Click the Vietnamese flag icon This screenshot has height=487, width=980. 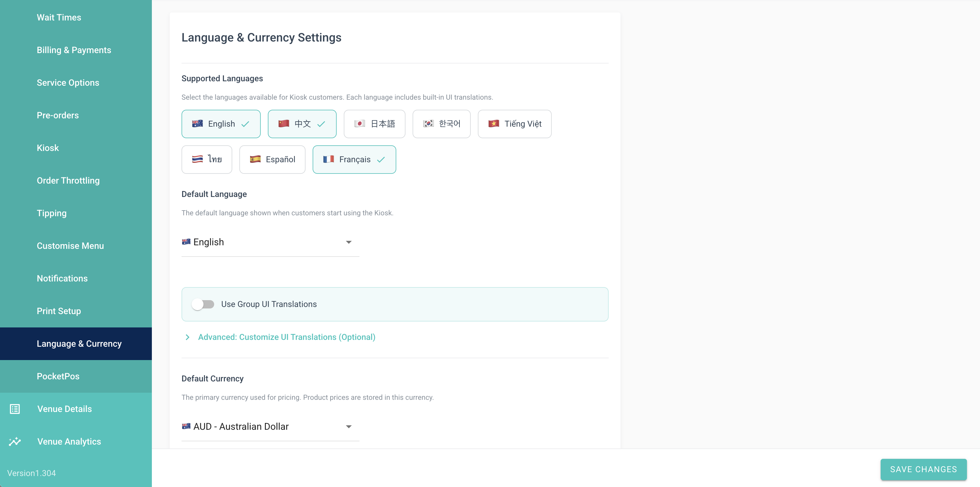494,124
